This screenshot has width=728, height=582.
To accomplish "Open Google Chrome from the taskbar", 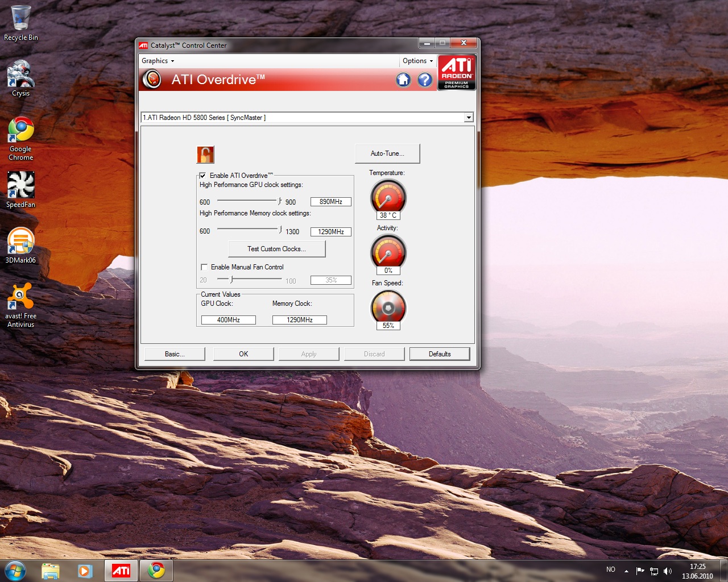I will 156,571.
